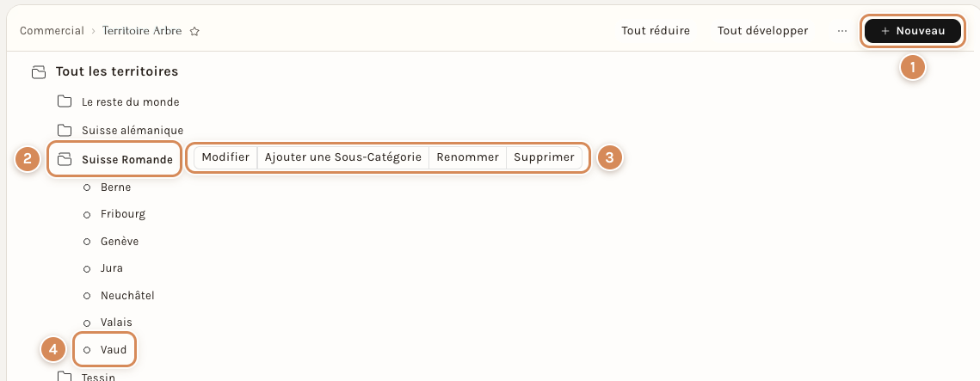This screenshot has width=980, height=381.
Task: Click the favorite star next to Territoire Arbre
Action: (194, 31)
